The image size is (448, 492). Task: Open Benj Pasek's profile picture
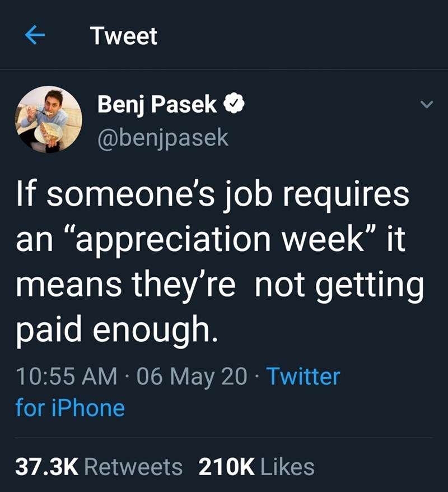(49, 119)
